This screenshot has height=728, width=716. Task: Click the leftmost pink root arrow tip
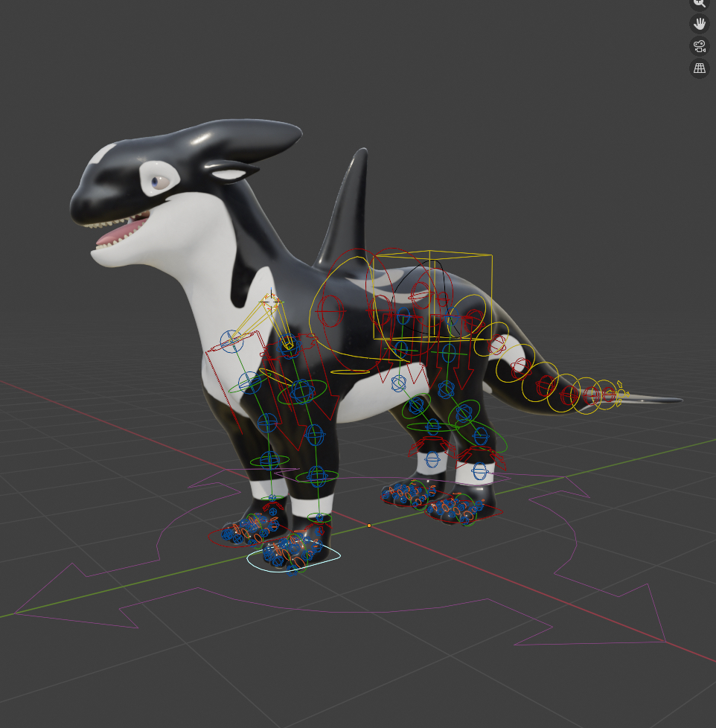16,613
